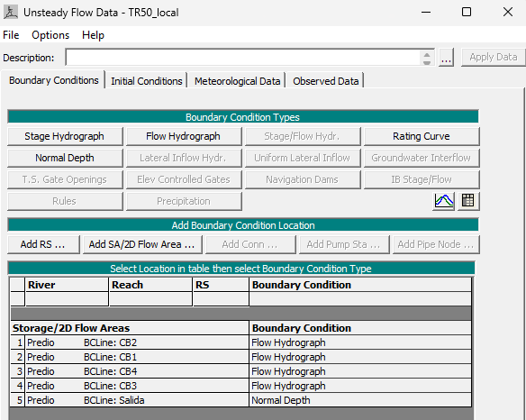
Task: Click row number 1 header
Action: [x=18, y=342]
